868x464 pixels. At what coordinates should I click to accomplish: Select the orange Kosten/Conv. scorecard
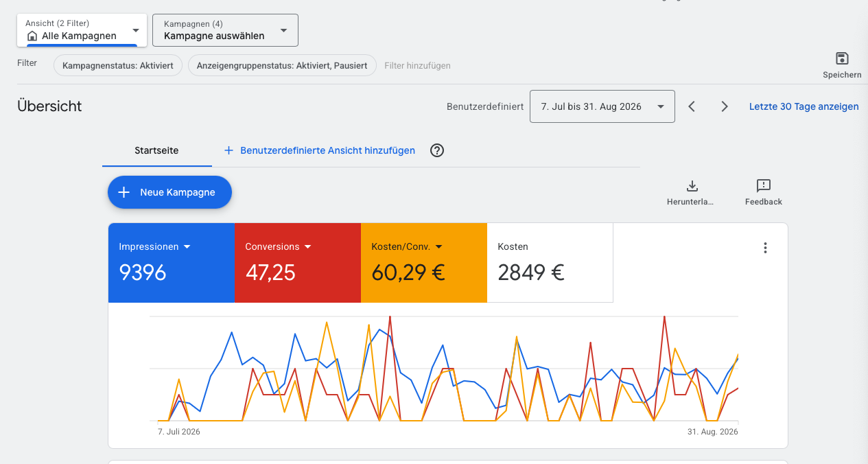point(423,263)
